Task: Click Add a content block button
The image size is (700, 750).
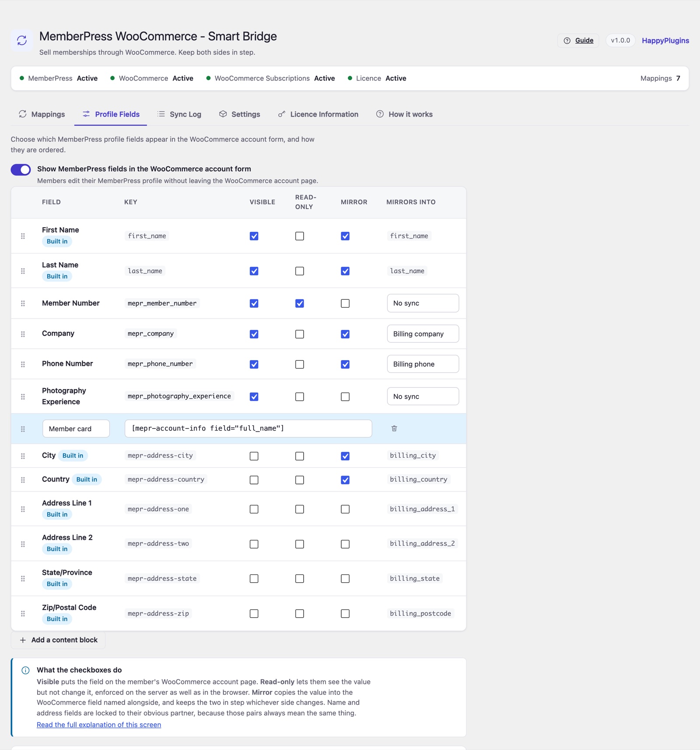Action: [x=58, y=640]
